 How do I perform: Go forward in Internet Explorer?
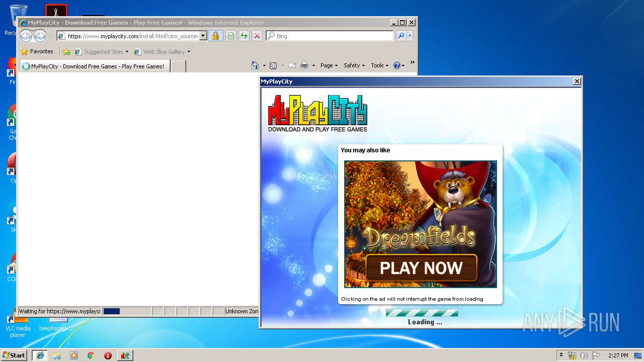pos(40,36)
